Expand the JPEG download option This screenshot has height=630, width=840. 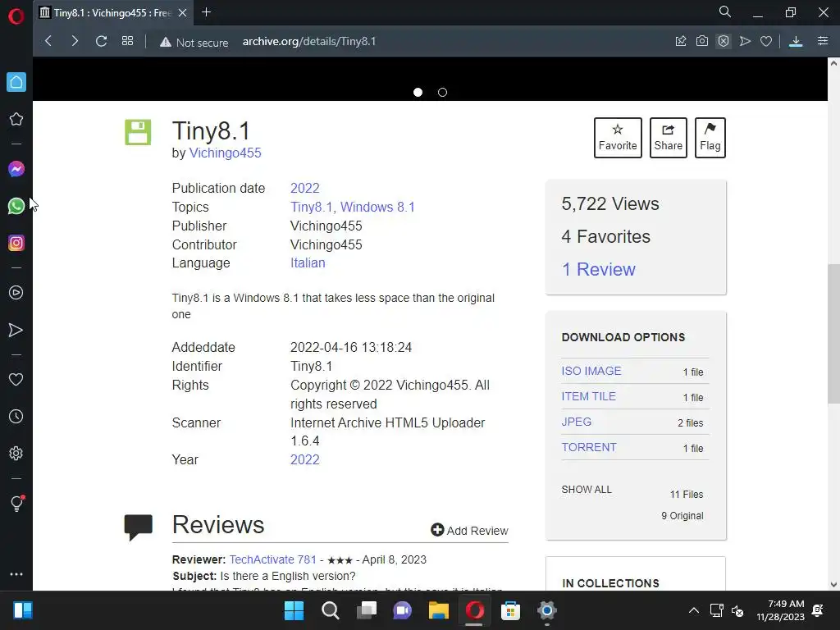tap(577, 422)
